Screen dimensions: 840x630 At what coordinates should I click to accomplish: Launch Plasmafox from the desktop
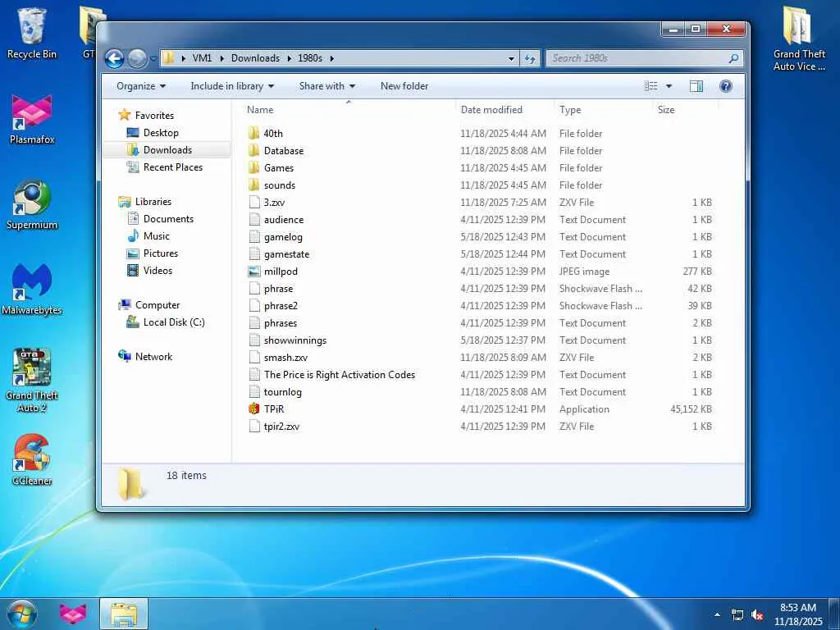32,119
